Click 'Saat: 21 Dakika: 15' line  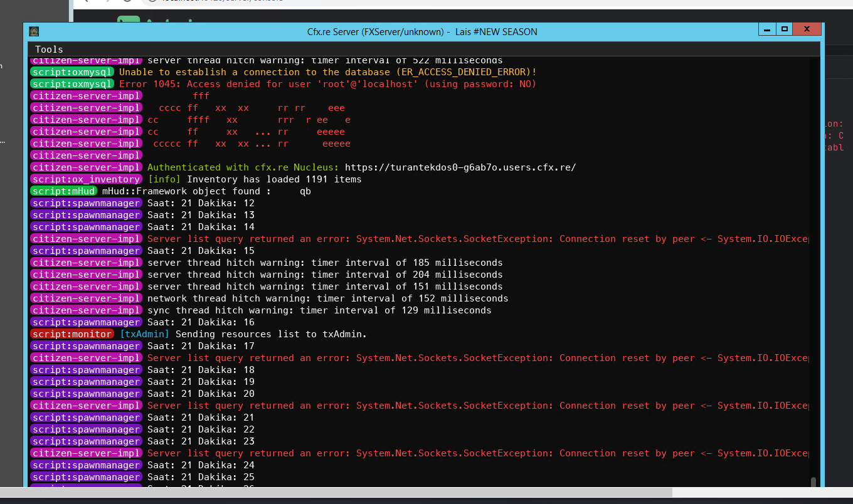click(x=201, y=251)
